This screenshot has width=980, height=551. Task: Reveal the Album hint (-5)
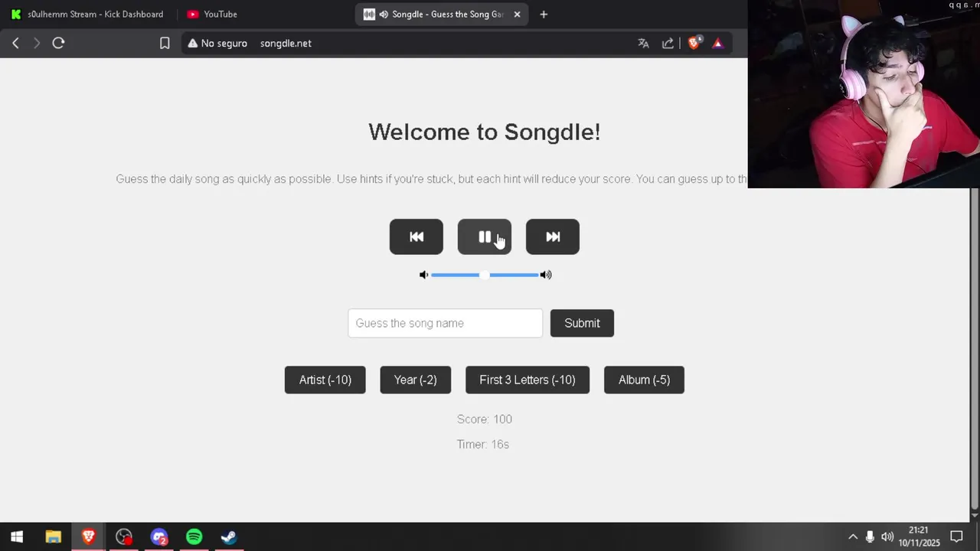pos(644,380)
